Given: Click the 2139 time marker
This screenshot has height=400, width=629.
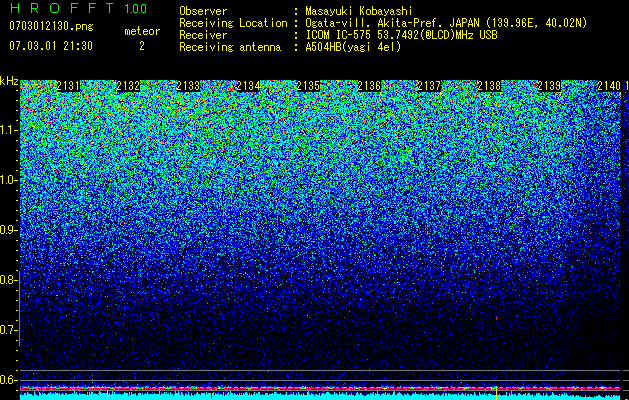Looking at the screenshot, I should tap(549, 86).
